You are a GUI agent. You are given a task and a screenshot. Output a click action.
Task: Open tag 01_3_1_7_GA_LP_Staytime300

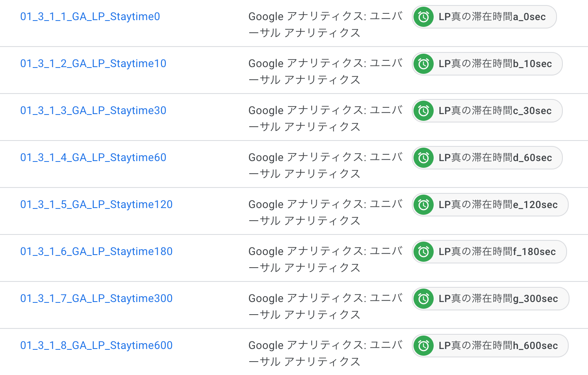coord(96,299)
